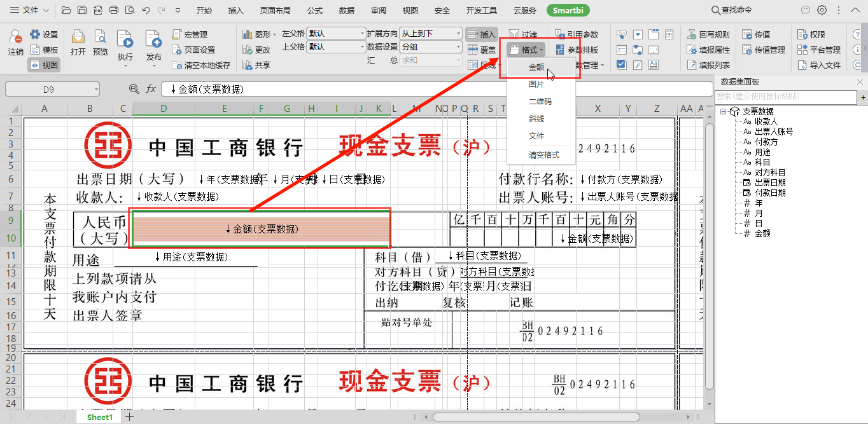Expand the quick access customize arrow

(178, 10)
